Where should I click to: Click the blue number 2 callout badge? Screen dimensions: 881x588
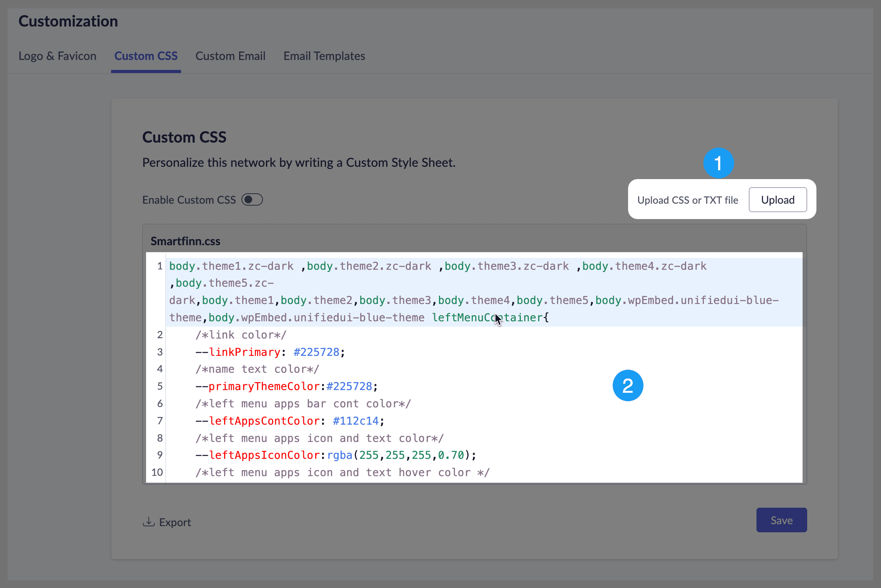(x=627, y=385)
